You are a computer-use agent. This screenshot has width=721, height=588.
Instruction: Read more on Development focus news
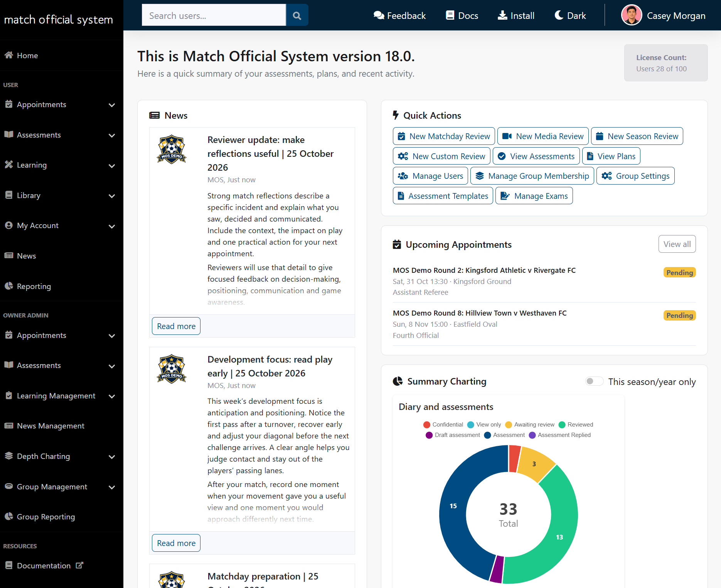click(x=176, y=543)
